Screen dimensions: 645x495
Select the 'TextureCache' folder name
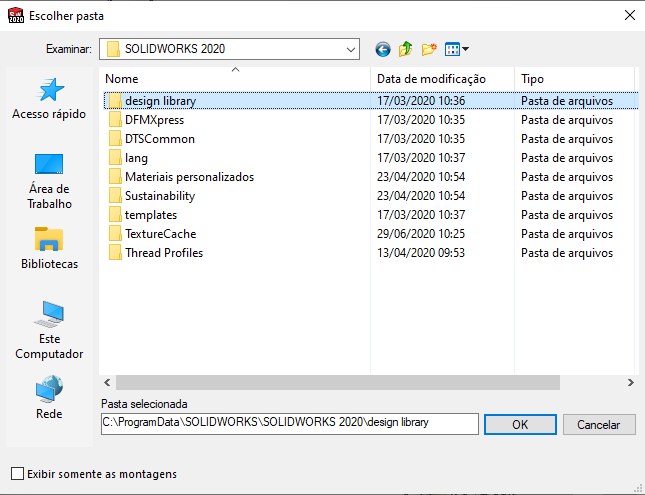pyautogui.click(x=160, y=234)
